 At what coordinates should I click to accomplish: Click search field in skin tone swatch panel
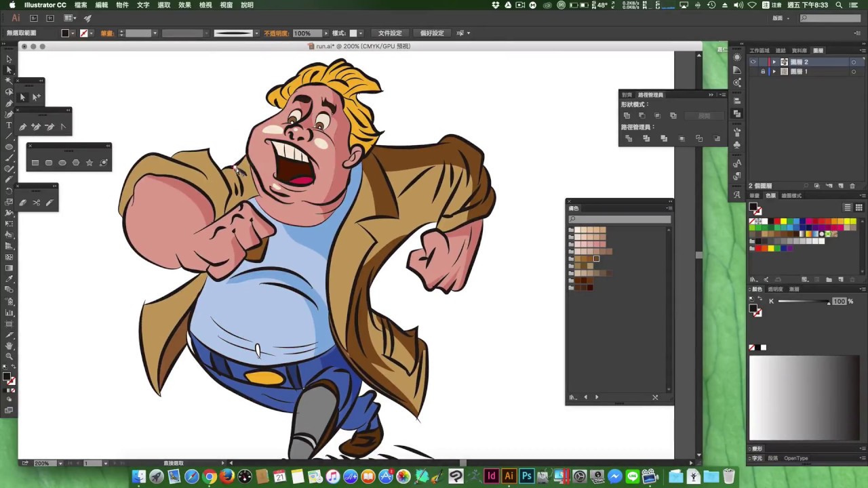620,219
